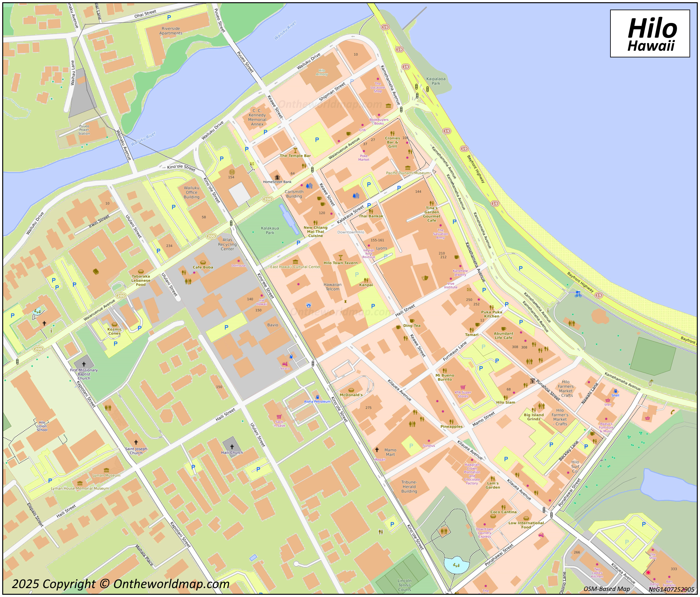Click the post office envelope icon at 154

tap(231, 172)
